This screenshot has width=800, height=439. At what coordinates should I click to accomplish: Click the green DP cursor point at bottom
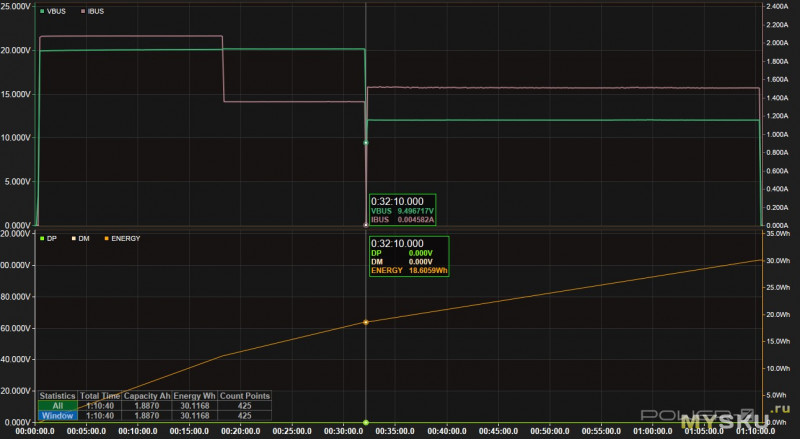[366, 422]
